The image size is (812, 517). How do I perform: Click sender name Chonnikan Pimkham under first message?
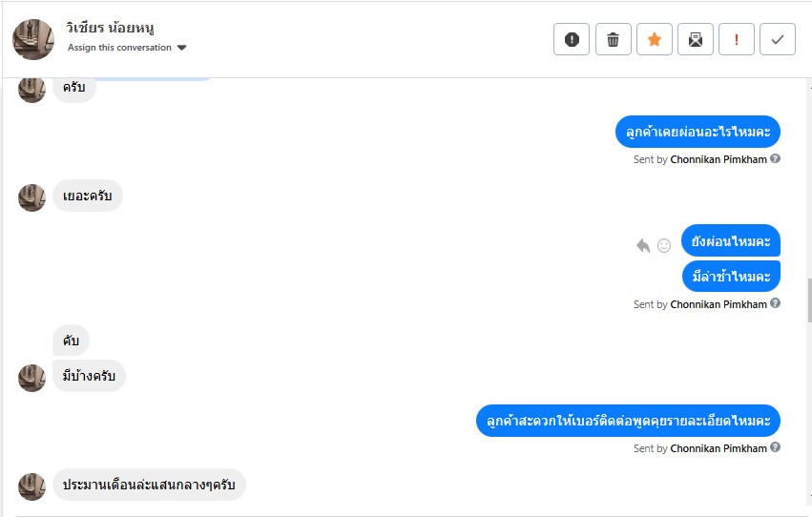pos(718,159)
